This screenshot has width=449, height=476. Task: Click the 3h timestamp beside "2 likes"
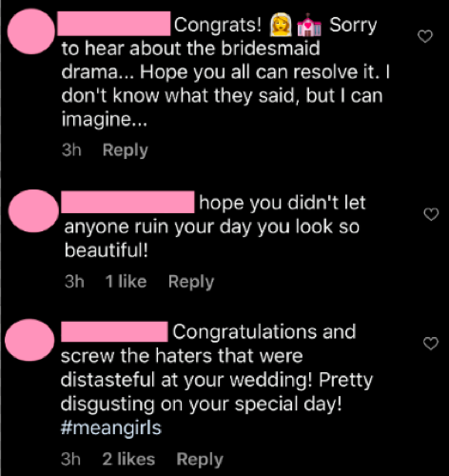click(x=70, y=459)
